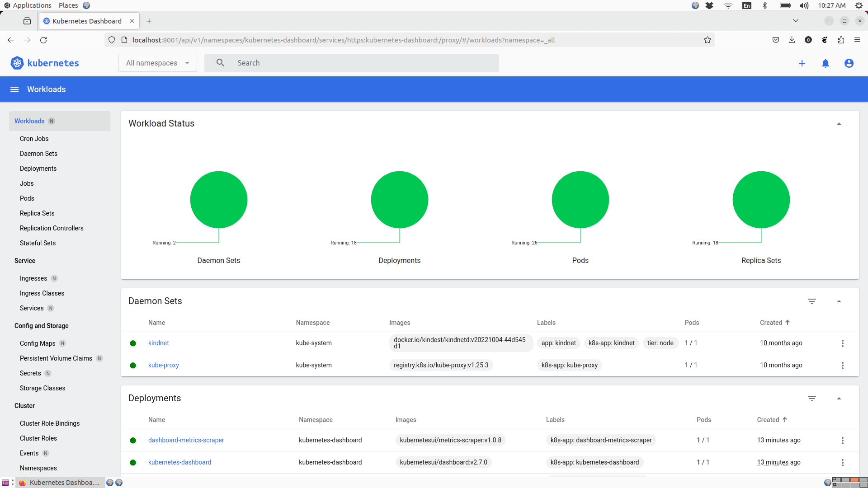Collapse the Daemon Sets card
Image resolution: width=868 pixels, height=488 pixels.
839,301
